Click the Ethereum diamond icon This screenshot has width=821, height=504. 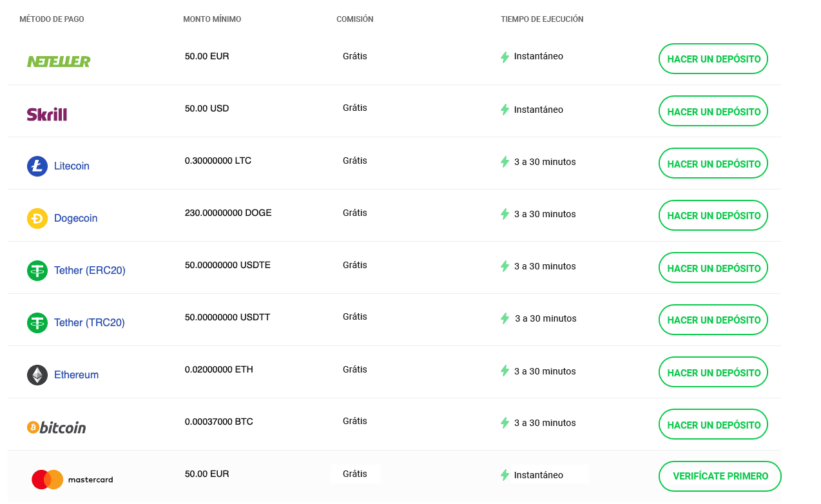point(37,375)
